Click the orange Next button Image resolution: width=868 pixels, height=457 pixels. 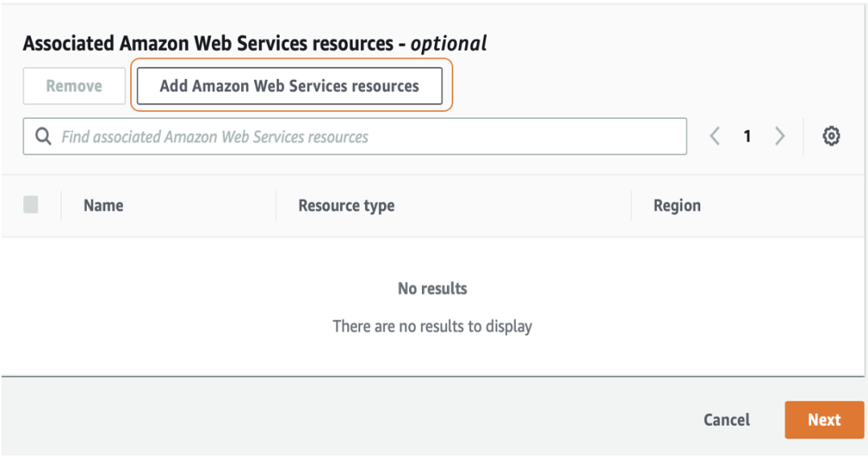tap(825, 419)
